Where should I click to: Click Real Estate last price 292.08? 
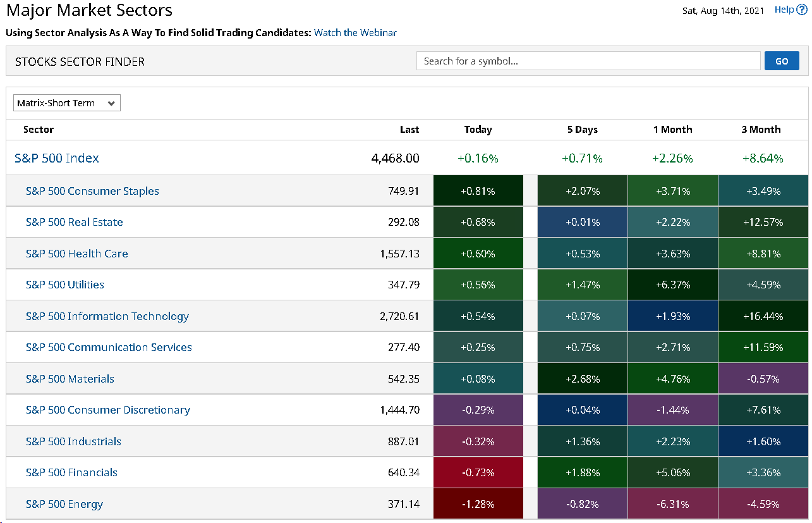[x=404, y=222]
